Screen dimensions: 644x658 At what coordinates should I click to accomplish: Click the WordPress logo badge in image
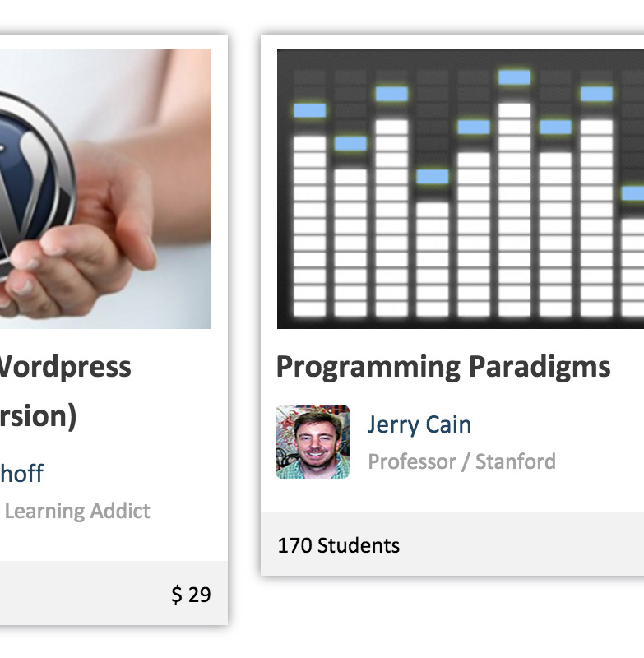(x=35, y=184)
